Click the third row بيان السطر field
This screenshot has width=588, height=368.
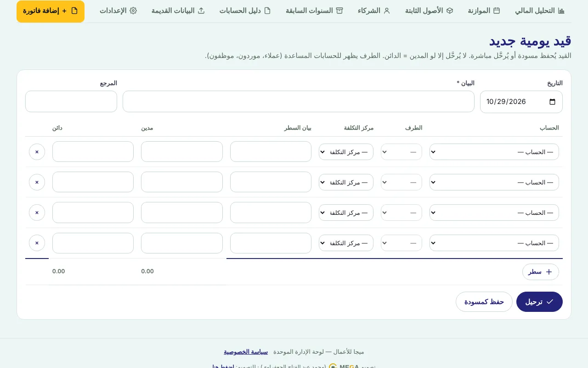pyautogui.click(x=271, y=213)
